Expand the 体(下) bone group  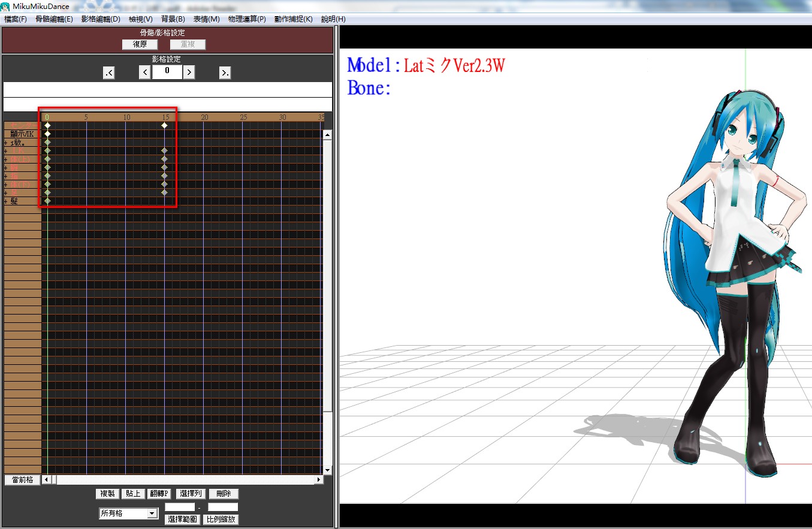(6, 185)
